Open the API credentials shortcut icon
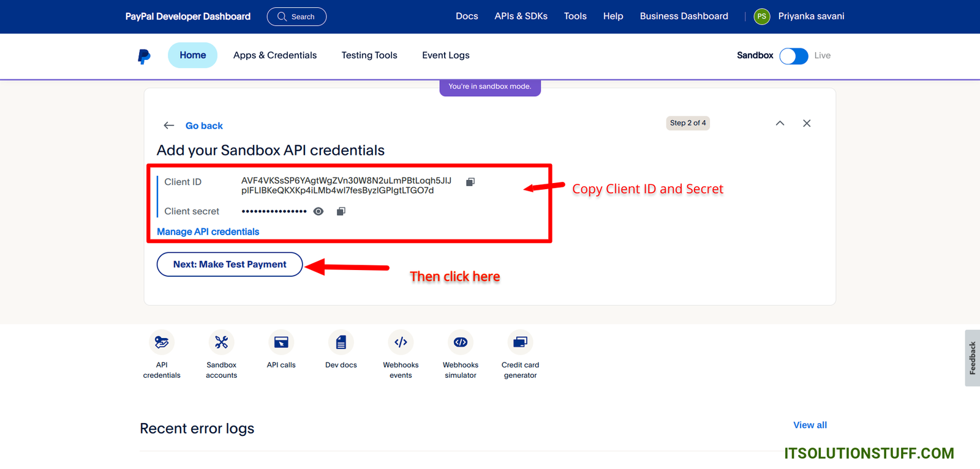Image resolution: width=980 pixels, height=469 pixels. point(162,342)
